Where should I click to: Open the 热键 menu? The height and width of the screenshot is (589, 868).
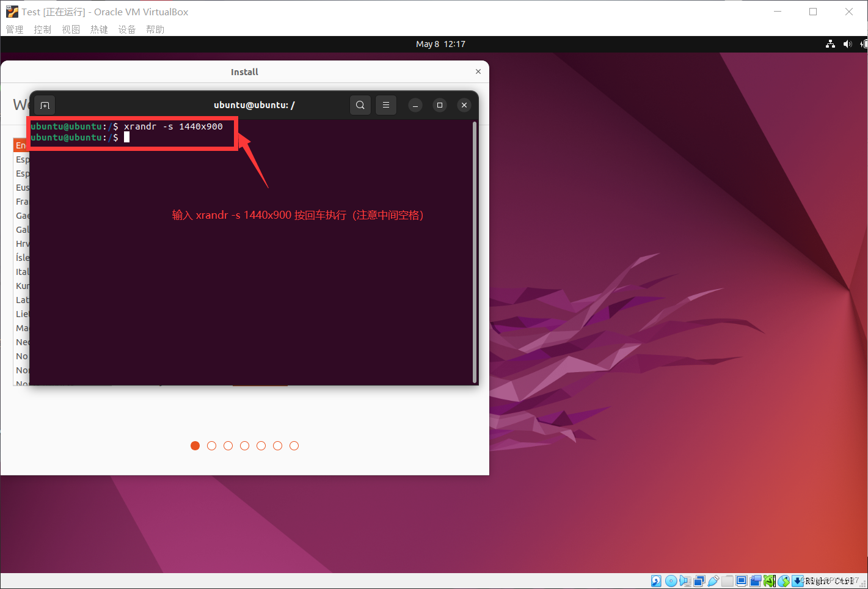point(99,29)
